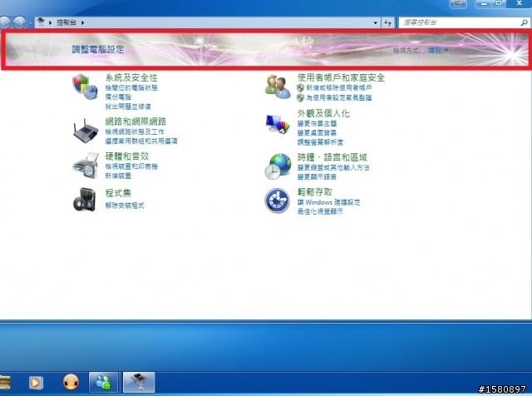The height and width of the screenshot is (396, 532).
Task: Open the 硬體和音效 category heading
Action: [x=127, y=156]
